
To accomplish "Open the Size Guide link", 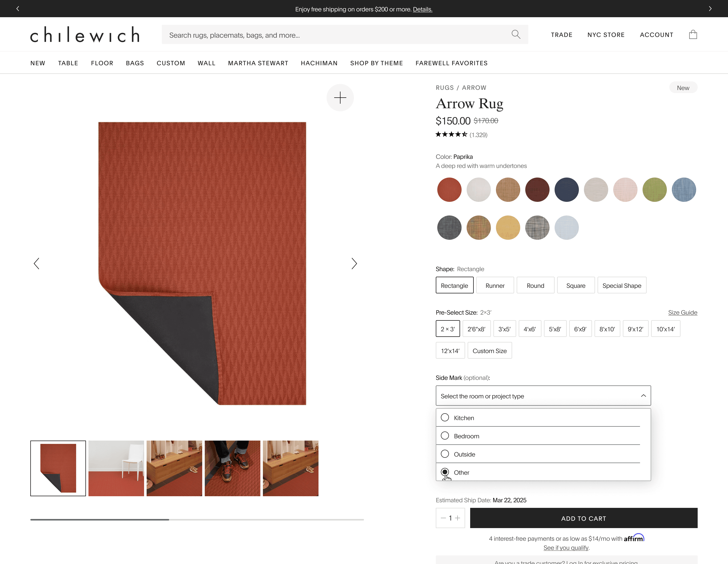I will click(682, 313).
